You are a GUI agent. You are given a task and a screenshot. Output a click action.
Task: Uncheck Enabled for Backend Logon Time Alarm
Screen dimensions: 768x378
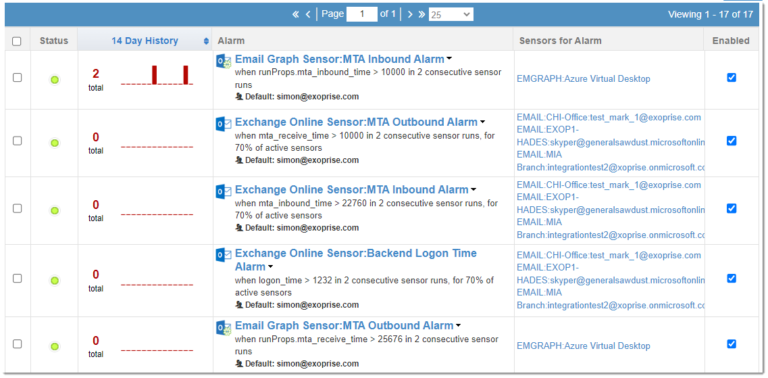click(x=731, y=278)
